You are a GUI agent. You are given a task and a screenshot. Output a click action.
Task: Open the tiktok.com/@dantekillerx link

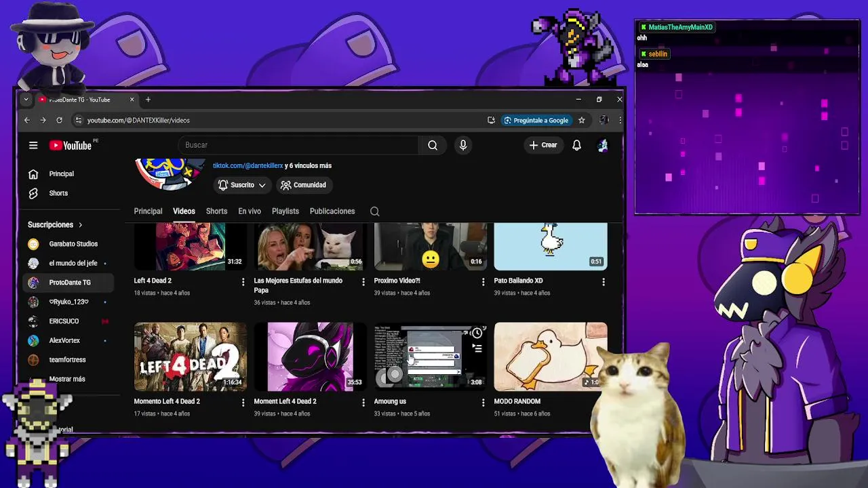pos(248,165)
